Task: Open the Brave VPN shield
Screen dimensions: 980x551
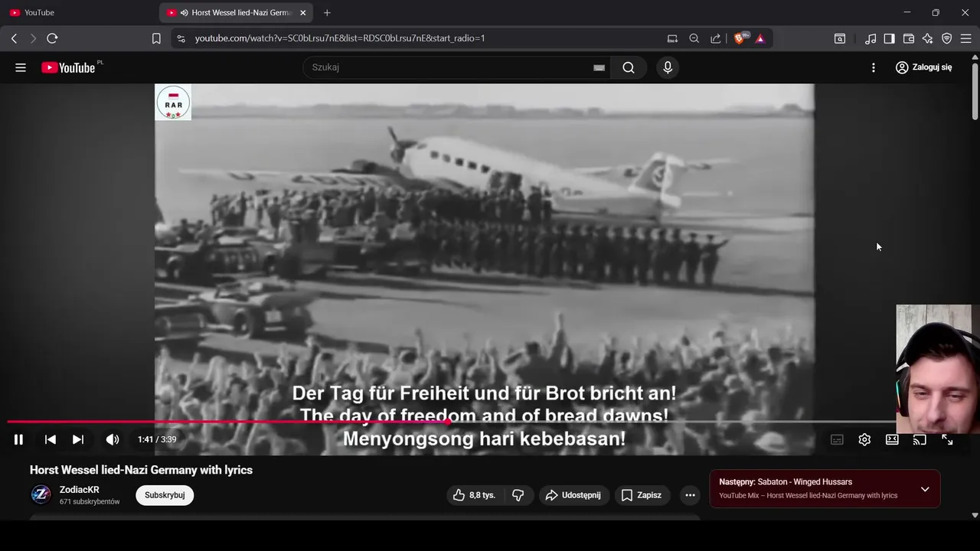Action: coord(947,38)
